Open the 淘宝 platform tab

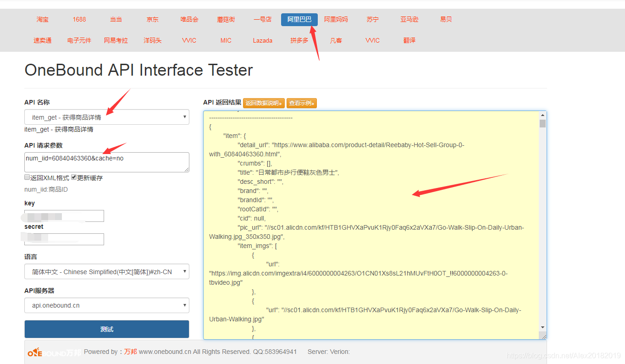click(43, 19)
